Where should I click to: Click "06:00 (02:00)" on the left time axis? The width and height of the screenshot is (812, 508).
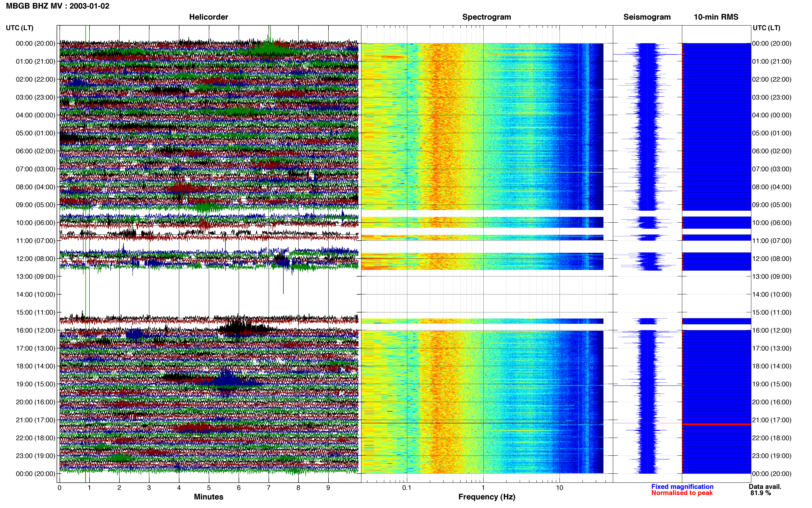(x=36, y=151)
